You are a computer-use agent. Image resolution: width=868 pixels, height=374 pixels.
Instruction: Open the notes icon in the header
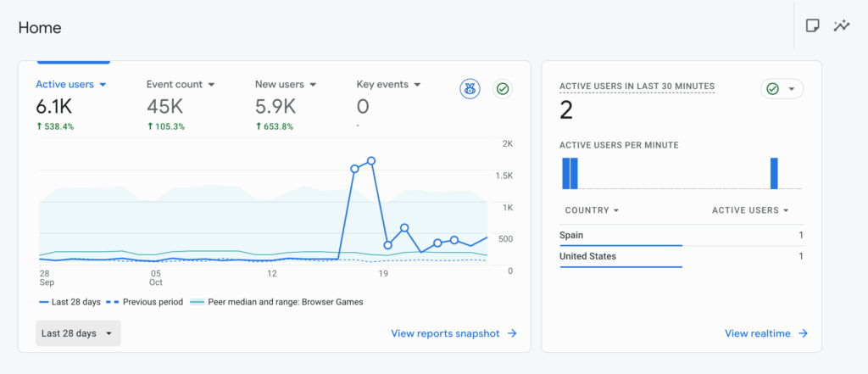pos(812,25)
